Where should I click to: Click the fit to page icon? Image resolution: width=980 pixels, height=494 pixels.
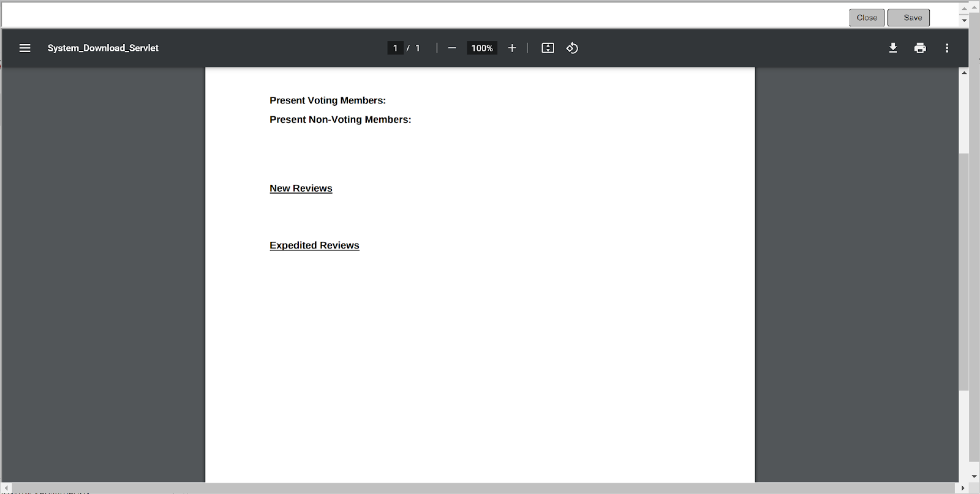548,48
